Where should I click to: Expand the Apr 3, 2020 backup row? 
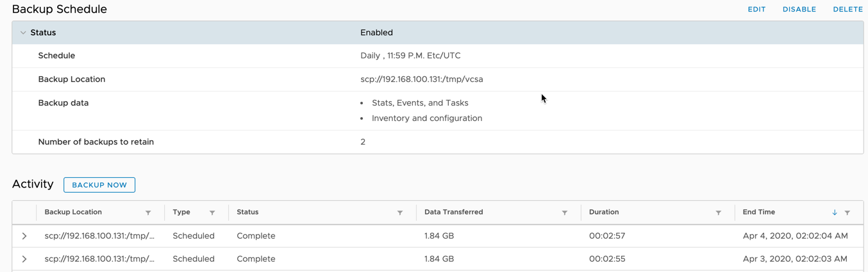tap(24, 259)
